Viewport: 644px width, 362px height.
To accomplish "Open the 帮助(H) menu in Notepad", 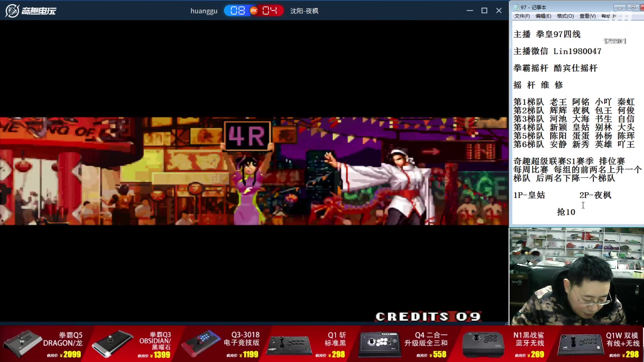I will [x=609, y=16].
